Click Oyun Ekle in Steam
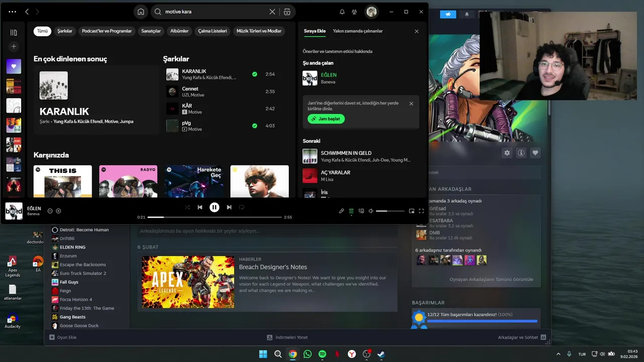Image resolution: width=644 pixels, height=362 pixels. [x=63, y=337]
